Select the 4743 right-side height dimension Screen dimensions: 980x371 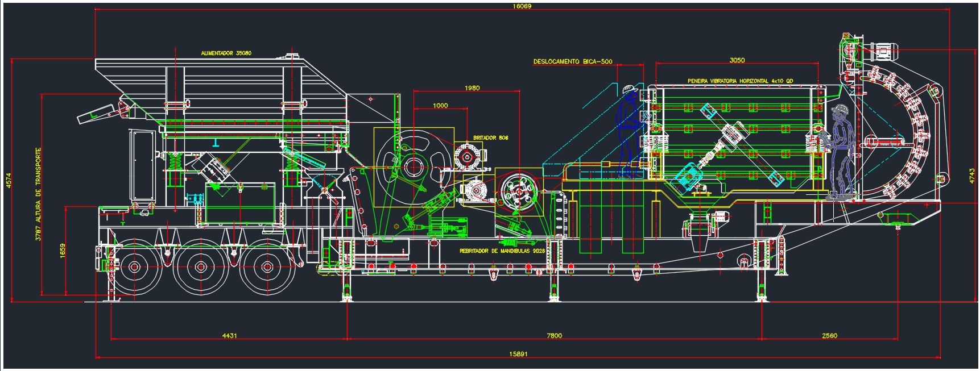(972, 175)
